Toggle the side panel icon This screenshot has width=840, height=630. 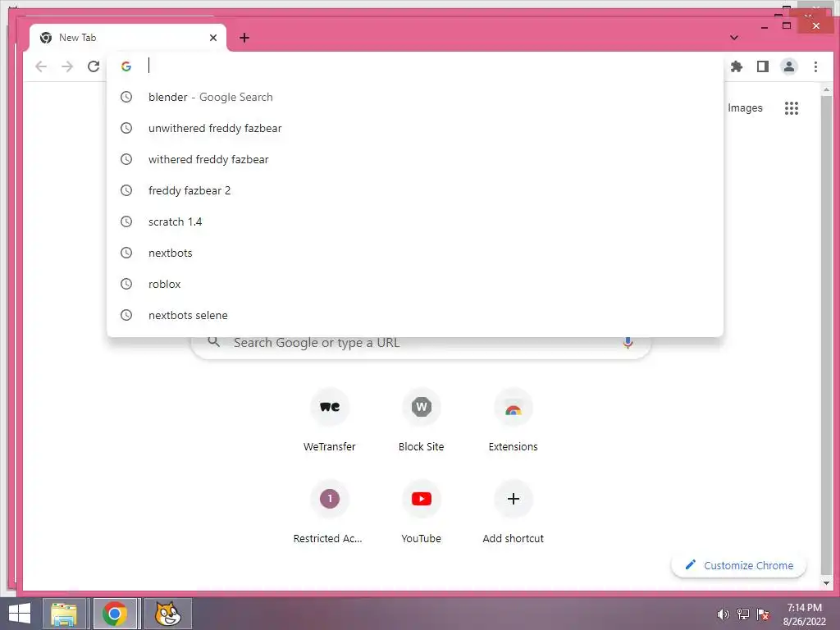click(762, 66)
